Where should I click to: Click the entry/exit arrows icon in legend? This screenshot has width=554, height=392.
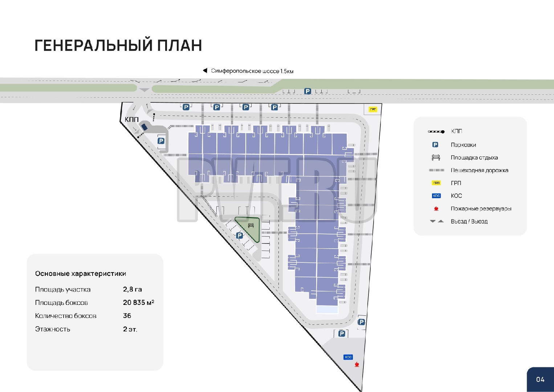[436, 221]
